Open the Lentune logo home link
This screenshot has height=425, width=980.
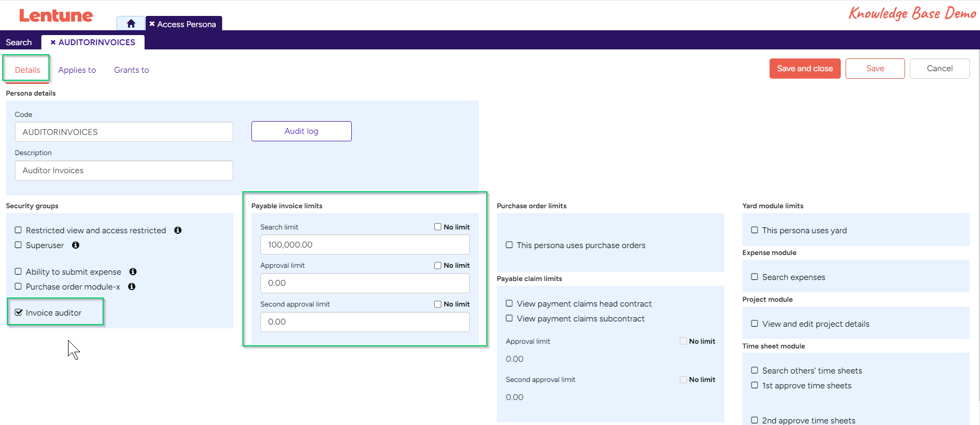[x=56, y=15]
